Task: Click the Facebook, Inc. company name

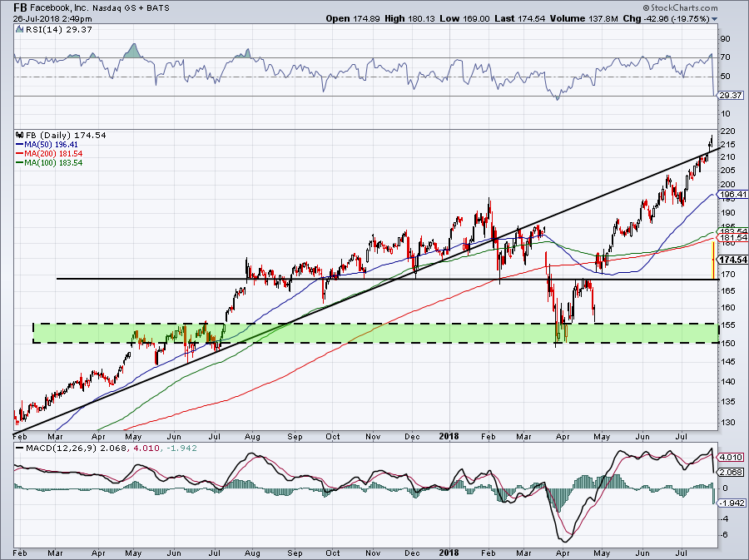Action: [59, 8]
